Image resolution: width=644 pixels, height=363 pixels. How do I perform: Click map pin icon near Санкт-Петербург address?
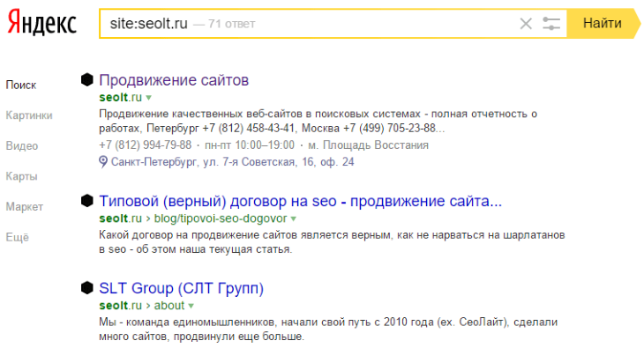(103, 162)
